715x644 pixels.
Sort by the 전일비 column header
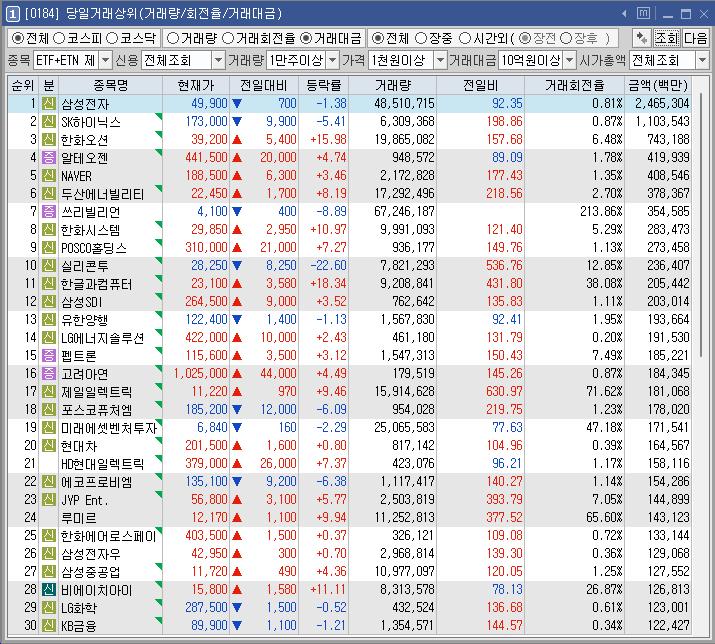481,85
